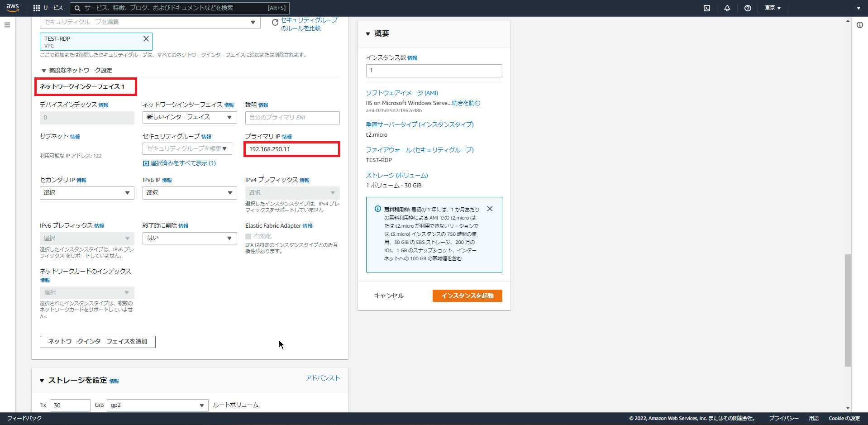Image resolution: width=868 pixels, height=425 pixels.
Task: Open the left navigation hamburger menu
Action: click(x=7, y=25)
